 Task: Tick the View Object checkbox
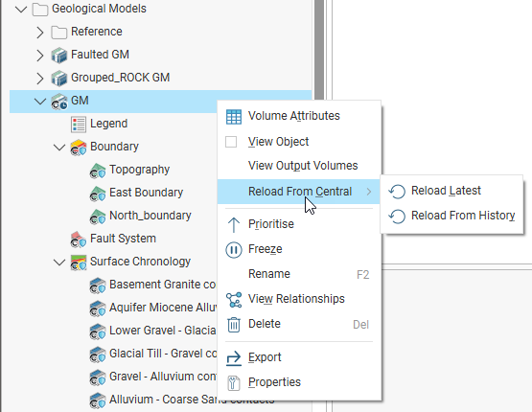(x=231, y=142)
